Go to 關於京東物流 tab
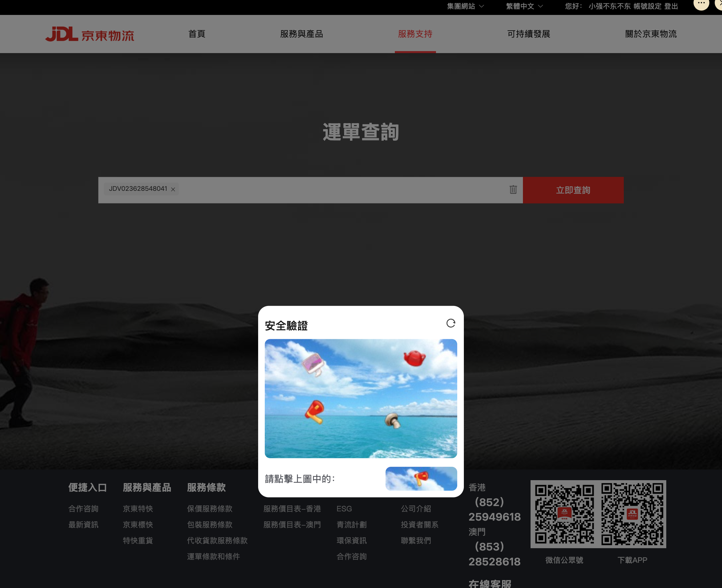The image size is (722, 588). tap(651, 34)
